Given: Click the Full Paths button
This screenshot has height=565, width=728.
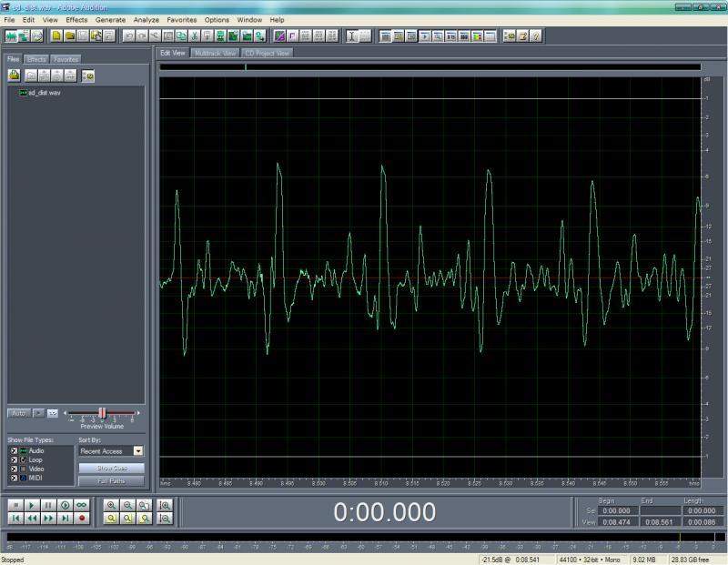Looking at the screenshot, I should [x=111, y=480].
